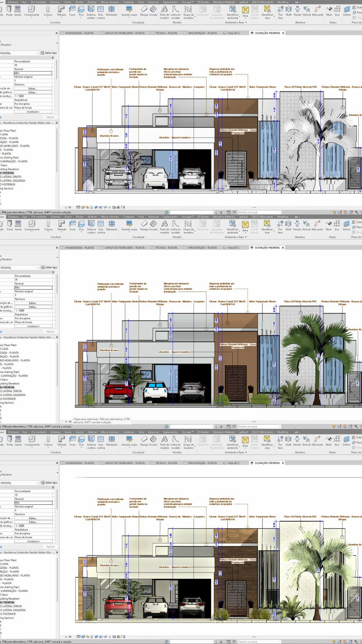Click the Texto do modelo tool in the middle screenshot
The image size is (362, 644).
click(x=165, y=227)
